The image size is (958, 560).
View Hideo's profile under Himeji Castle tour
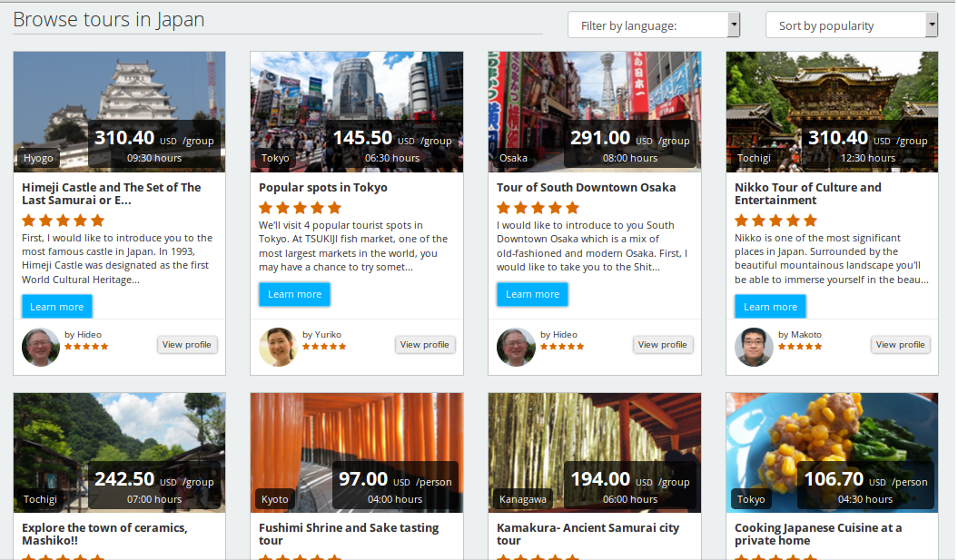(x=187, y=344)
